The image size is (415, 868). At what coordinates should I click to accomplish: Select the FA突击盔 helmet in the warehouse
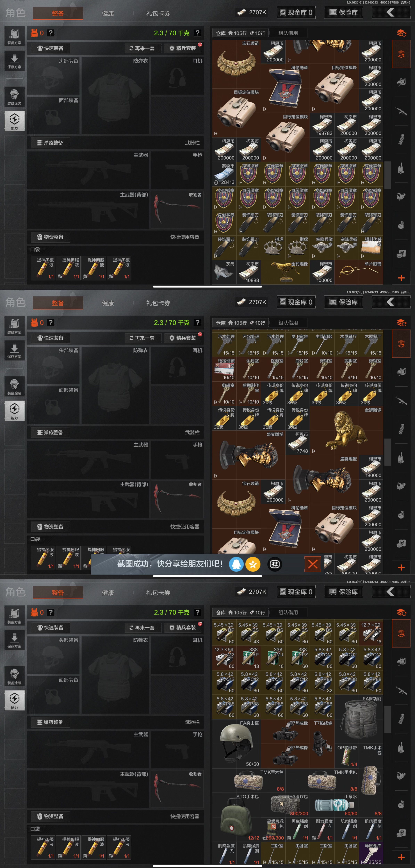pyautogui.click(x=236, y=743)
